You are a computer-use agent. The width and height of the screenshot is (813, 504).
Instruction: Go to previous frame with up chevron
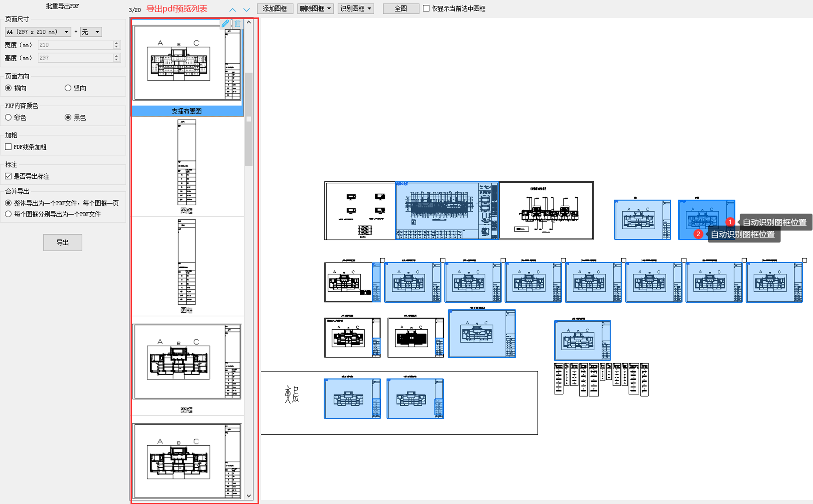[233, 10]
